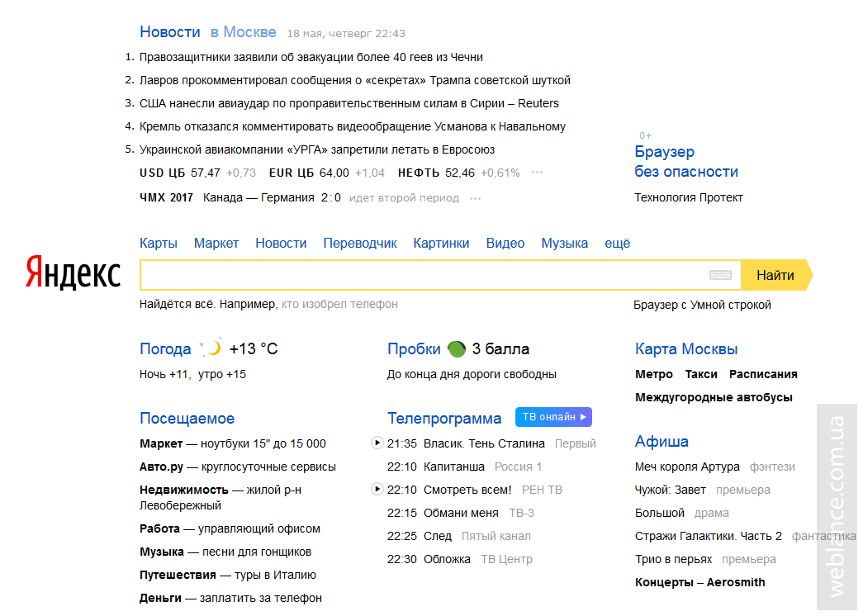Click the Yandex logo

click(73, 272)
